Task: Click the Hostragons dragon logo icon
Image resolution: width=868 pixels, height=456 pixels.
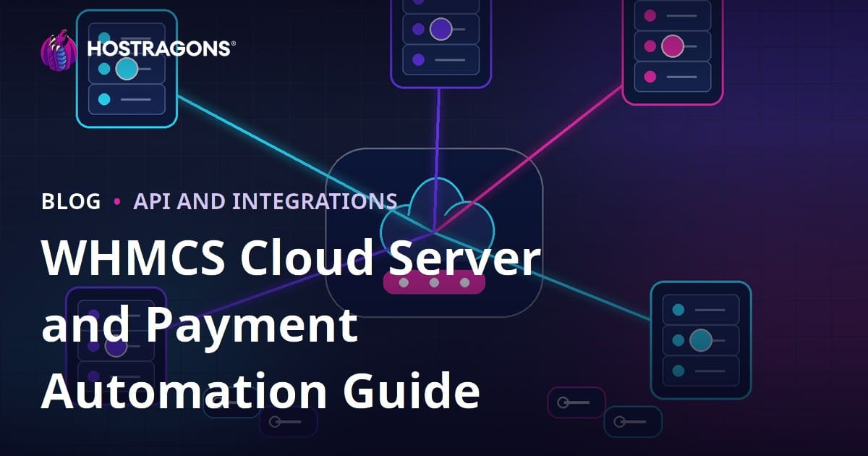Action: (x=59, y=50)
